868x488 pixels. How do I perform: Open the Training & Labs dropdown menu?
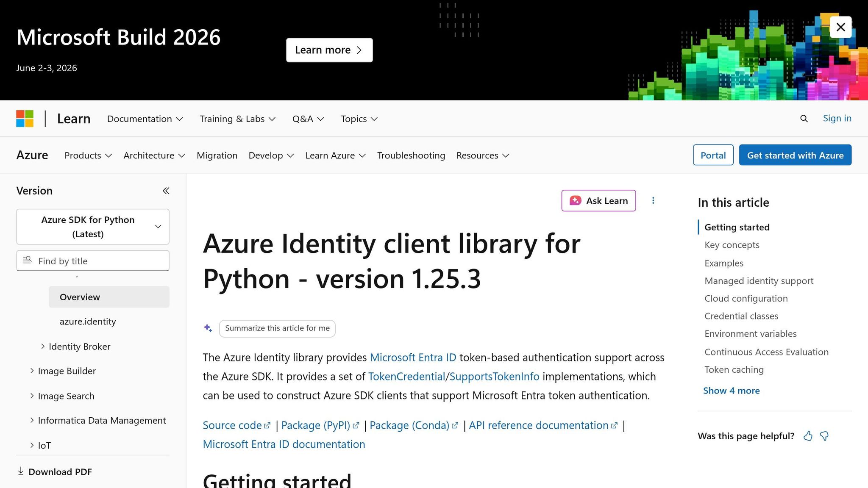238,119
